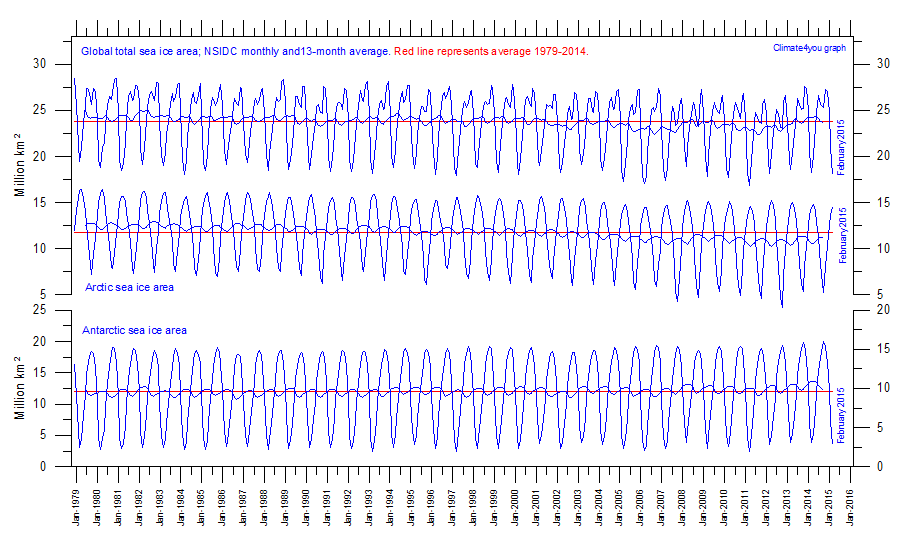Click 'Million km 2' label of the Antarctic chart
909x549 pixels.
pyautogui.click(x=20, y=388)
